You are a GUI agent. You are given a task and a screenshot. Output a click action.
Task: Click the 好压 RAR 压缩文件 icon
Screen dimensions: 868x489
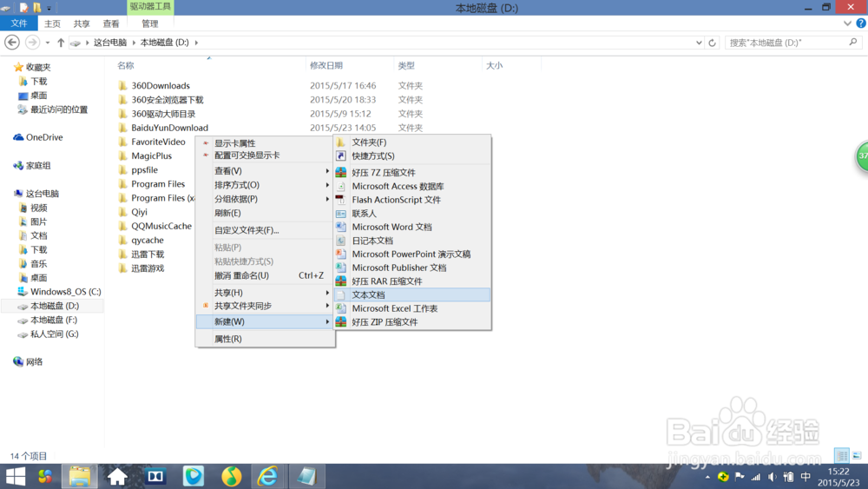click(341, 281)
